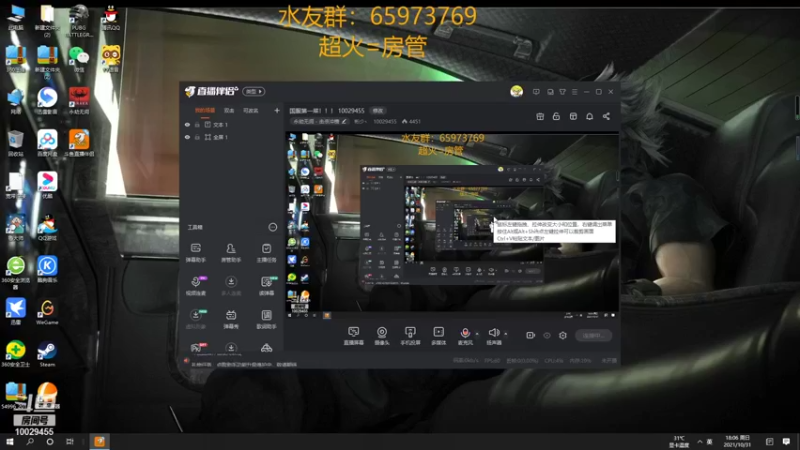Click the user avatar in the title bar
Image resolution: width=800 pixels, height=450 pixels.
tap(516, 91)
